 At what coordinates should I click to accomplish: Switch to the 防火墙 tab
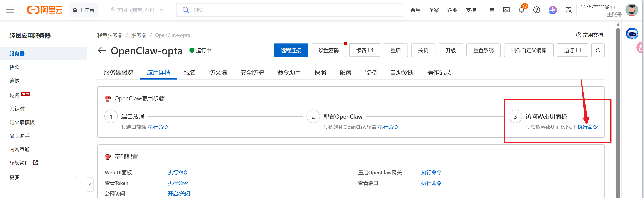[218, 72]
